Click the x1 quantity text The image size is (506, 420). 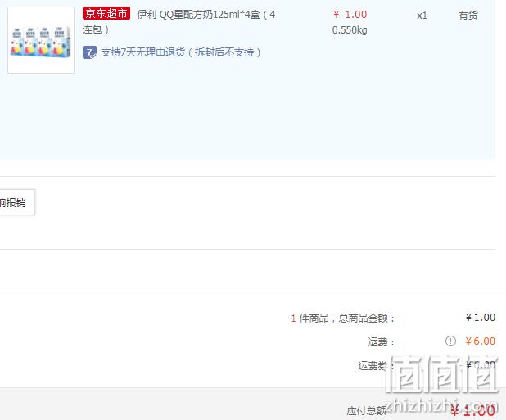pyautogui.click(x=422, y=16)
